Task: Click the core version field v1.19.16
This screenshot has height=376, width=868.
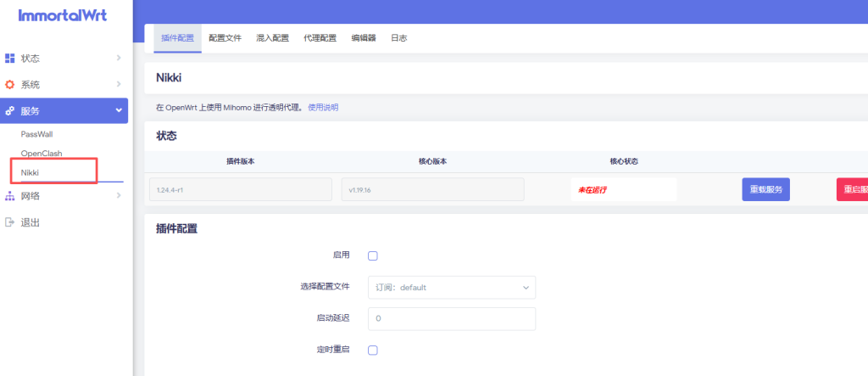Action: pos(433,189)
